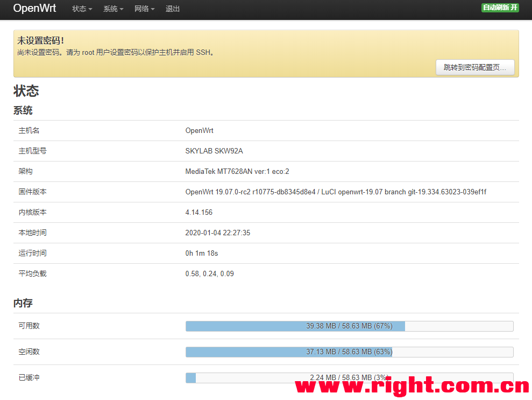Click the 内存 section heading
Screen dimensions: 532x400
point(23,304)
